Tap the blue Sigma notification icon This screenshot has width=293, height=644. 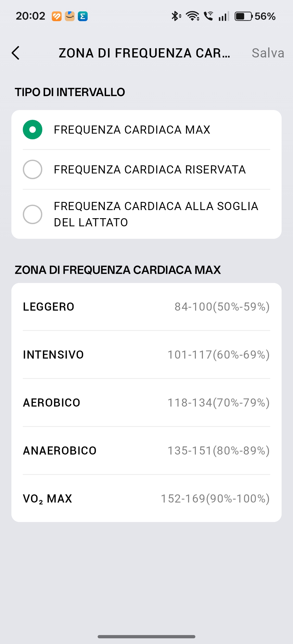tap(83, 16)
